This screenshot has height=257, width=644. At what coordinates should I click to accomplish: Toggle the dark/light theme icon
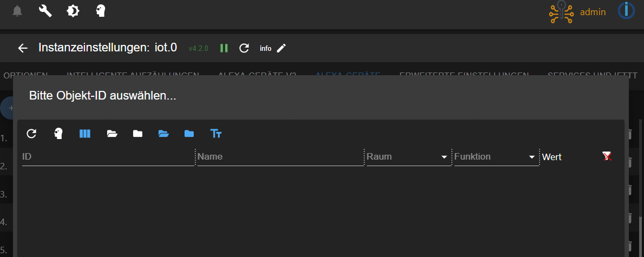pyautogui.click(x=73, y=11)
